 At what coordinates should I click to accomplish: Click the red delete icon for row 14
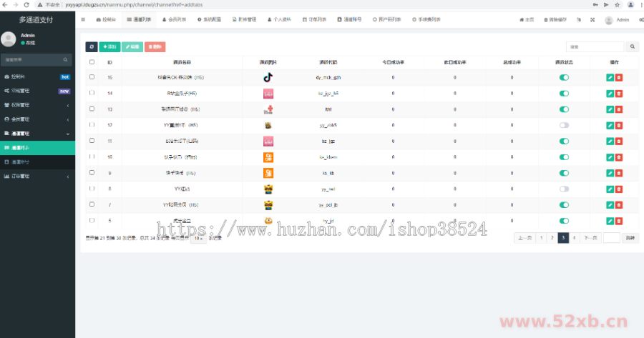pyautogui.click(x=619, y=93)
